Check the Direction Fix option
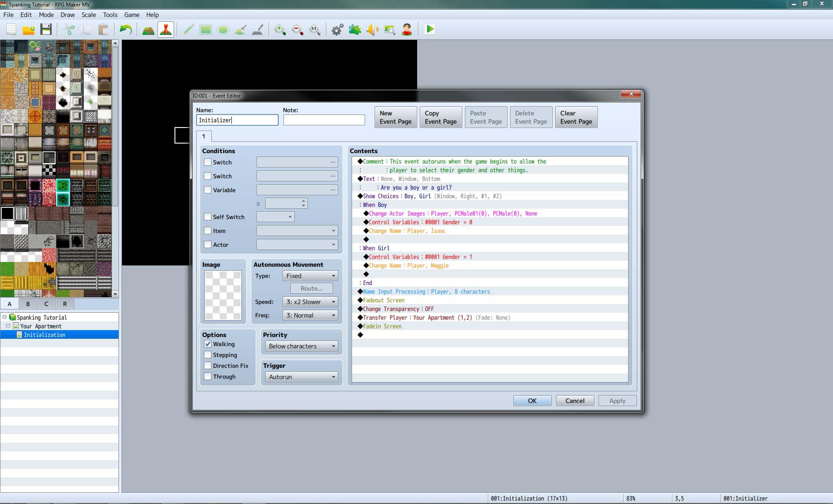This screenshot has width=833, height=504. coord(208,366)
